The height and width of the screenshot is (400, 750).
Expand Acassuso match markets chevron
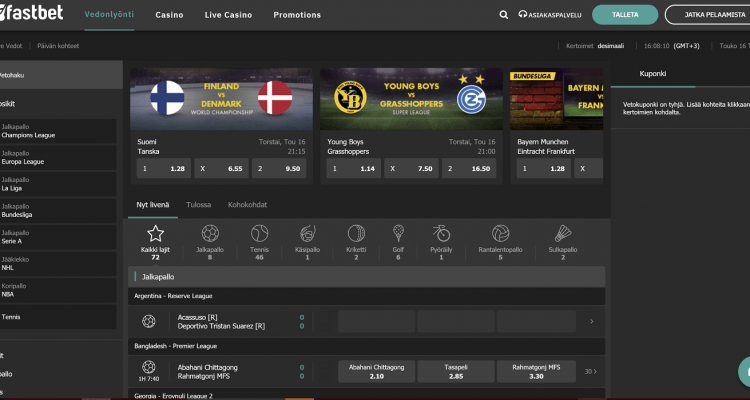click(592, 322)
